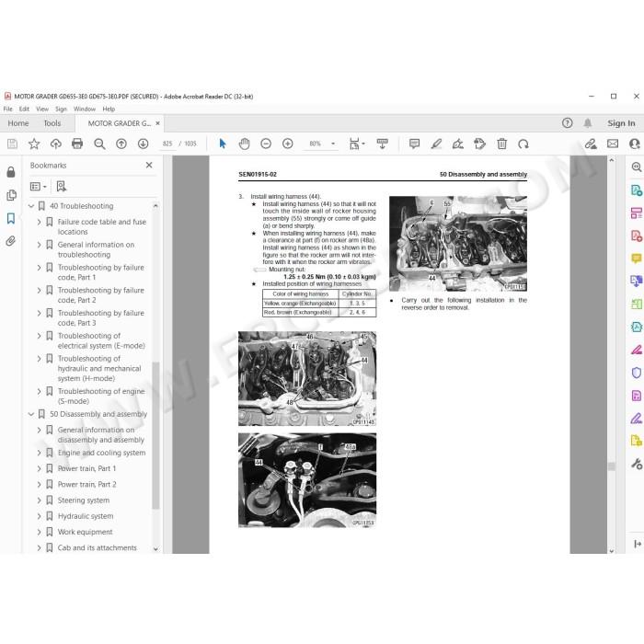Choose the Selection arrow tool
This screenshot has height=644, width=644.
pyautogui.click(x=223, y=144)
